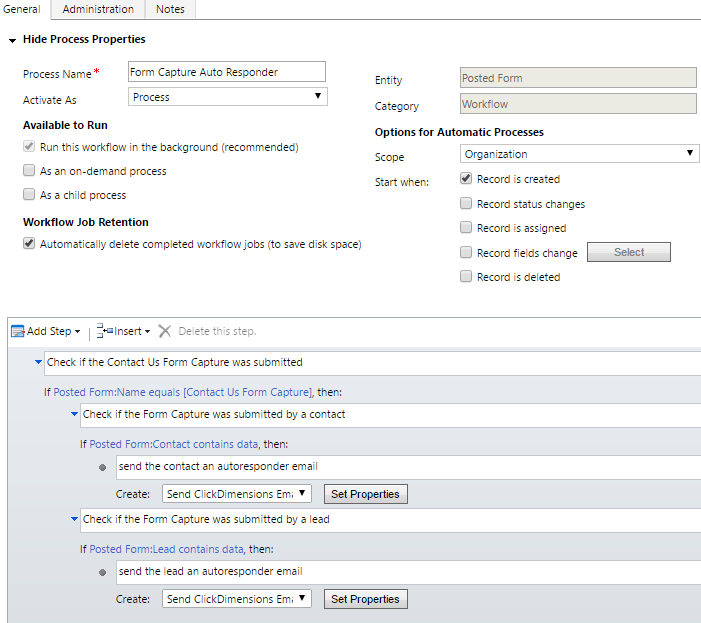The image size is (701, 623).
Task: Click Set Properties for the lead email step
Action: [365, 599]
